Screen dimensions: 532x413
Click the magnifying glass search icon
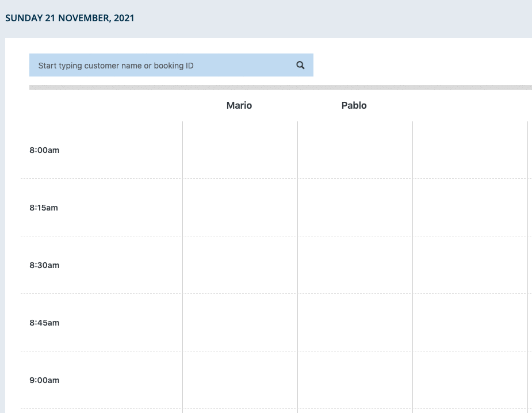[x=300, y=65]
